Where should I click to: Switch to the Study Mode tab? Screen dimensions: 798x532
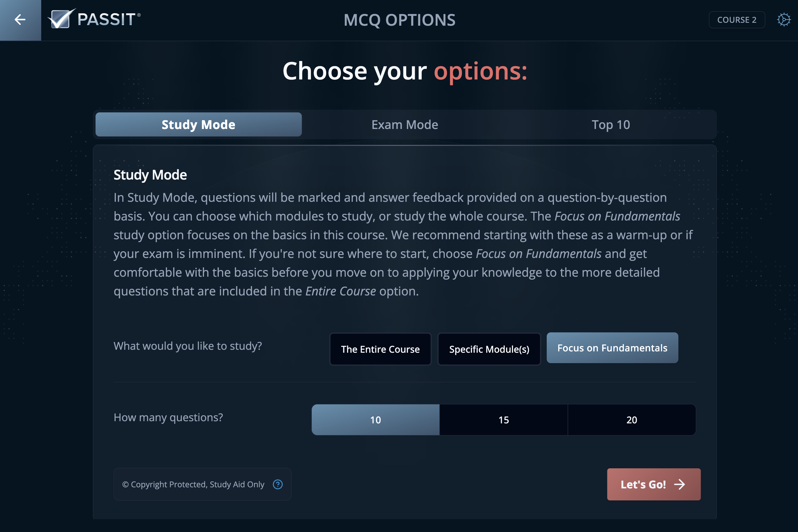click(x=199, y=124)
